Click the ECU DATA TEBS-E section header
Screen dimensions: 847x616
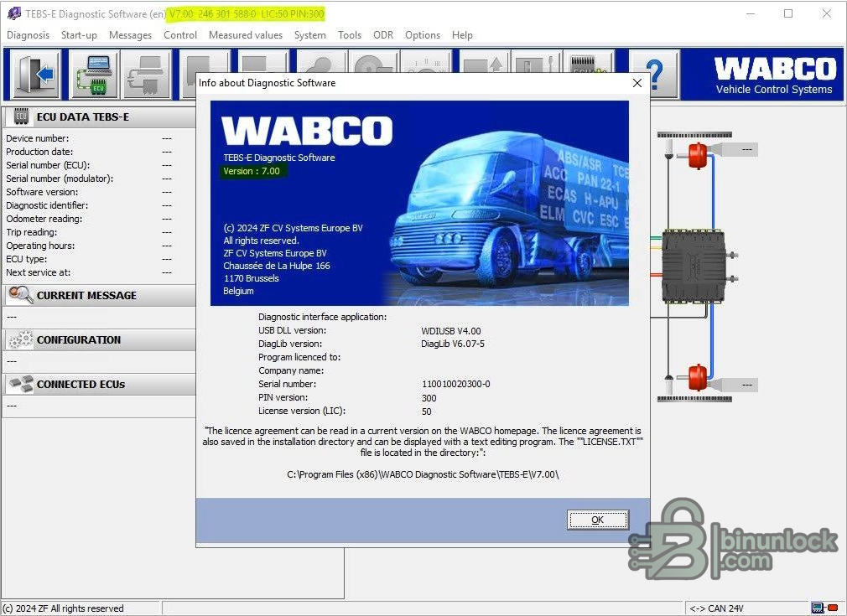(x=100, y=117)
